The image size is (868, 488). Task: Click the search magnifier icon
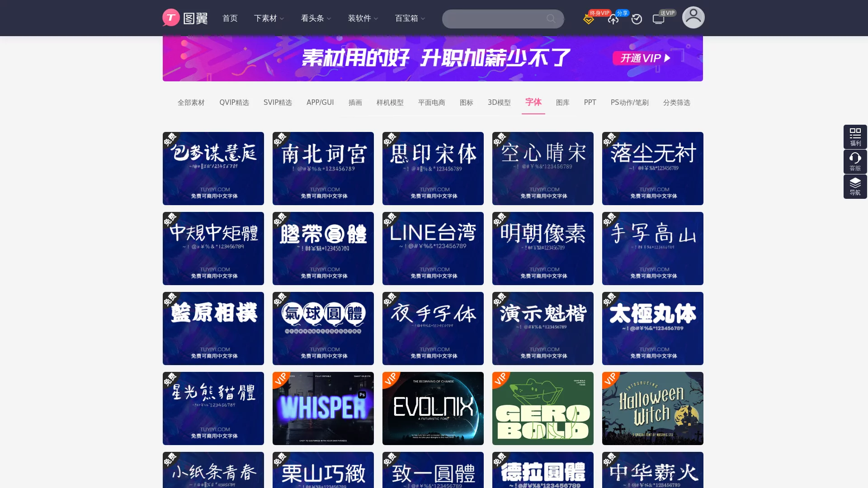coord(551,19)
